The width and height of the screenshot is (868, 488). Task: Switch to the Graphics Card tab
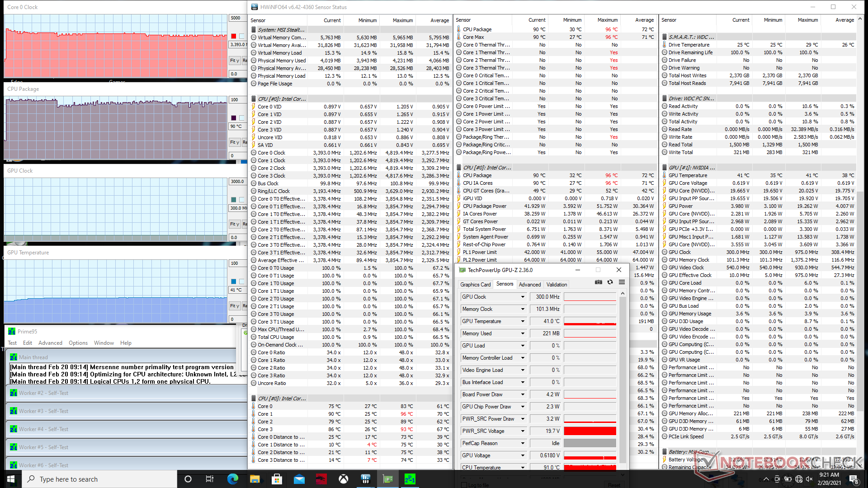point(475,285)
